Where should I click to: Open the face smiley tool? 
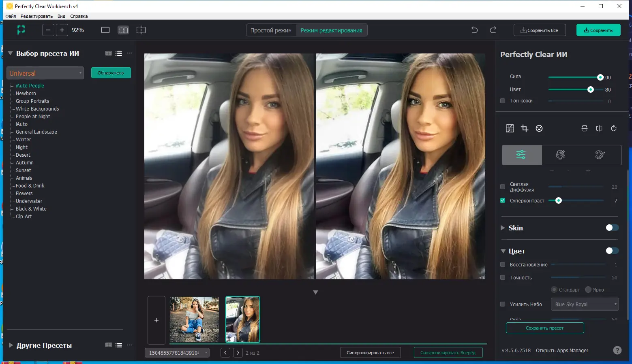(539, 128)
